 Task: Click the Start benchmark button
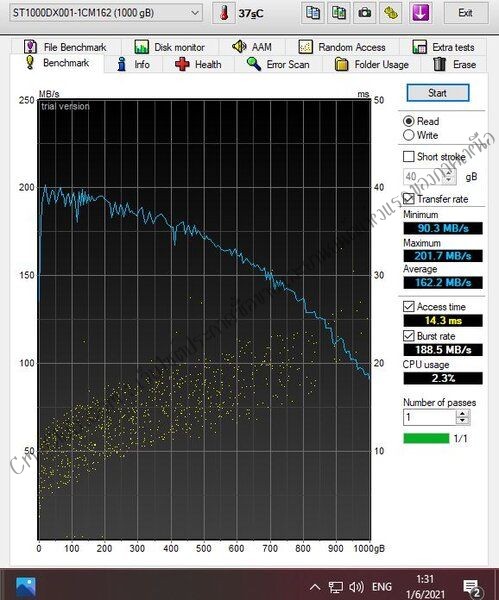(x=438, y=93)
